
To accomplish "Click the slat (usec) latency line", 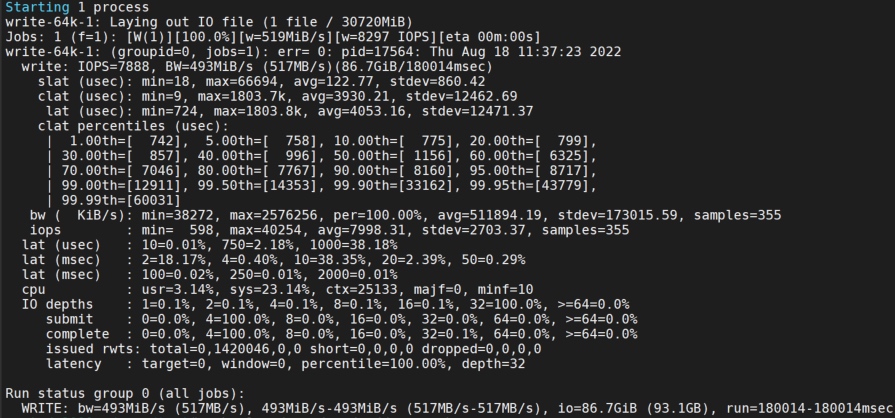I will pos(261,82).
